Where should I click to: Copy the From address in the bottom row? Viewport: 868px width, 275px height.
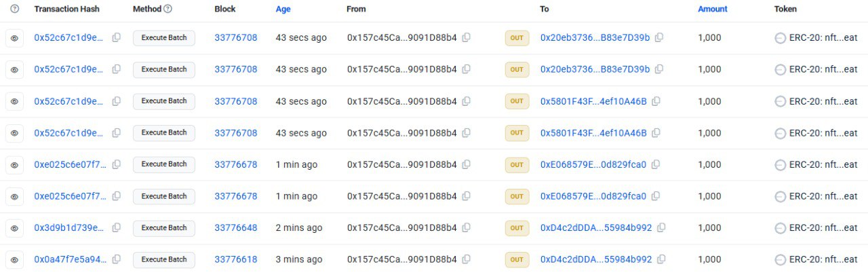click(x=466, y=259)
